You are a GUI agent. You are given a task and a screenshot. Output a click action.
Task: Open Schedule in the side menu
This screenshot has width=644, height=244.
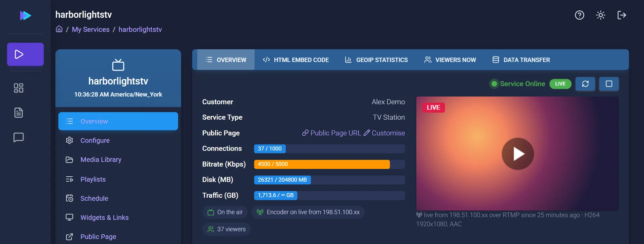coord(118,198)
